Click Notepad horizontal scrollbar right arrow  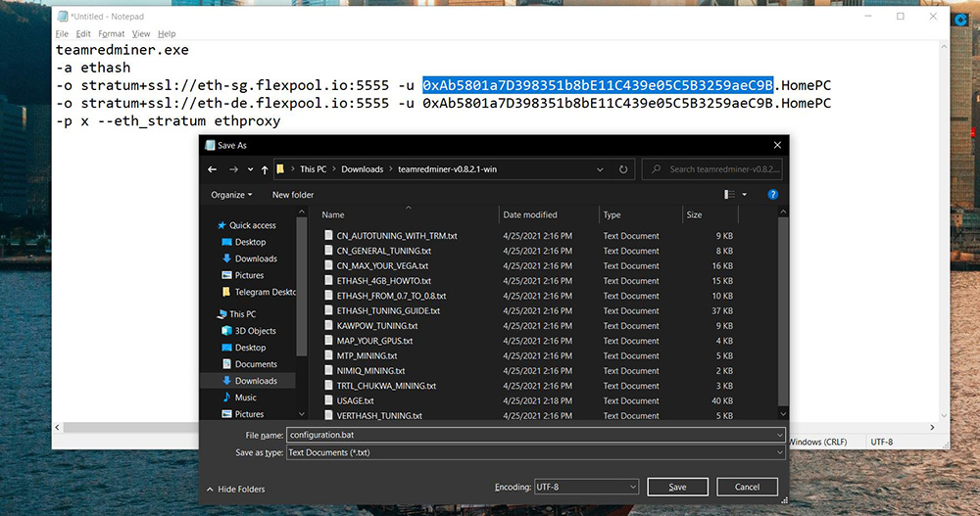(x=932, y=427)
